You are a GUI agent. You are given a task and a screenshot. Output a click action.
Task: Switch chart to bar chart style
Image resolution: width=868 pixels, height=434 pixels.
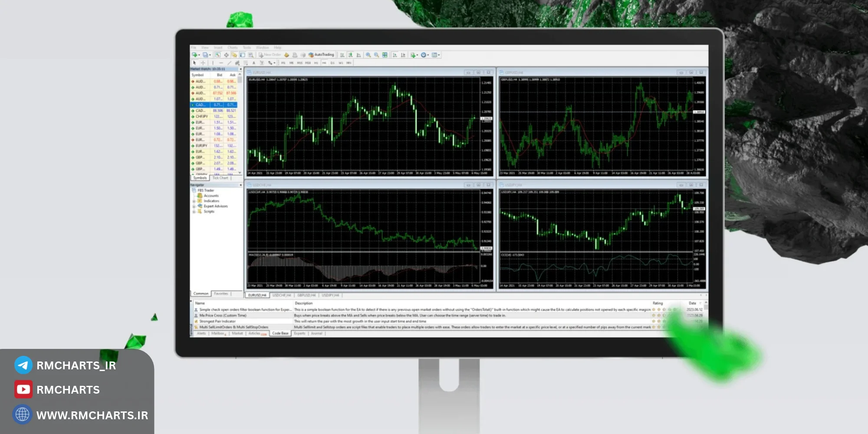[342, 55]
